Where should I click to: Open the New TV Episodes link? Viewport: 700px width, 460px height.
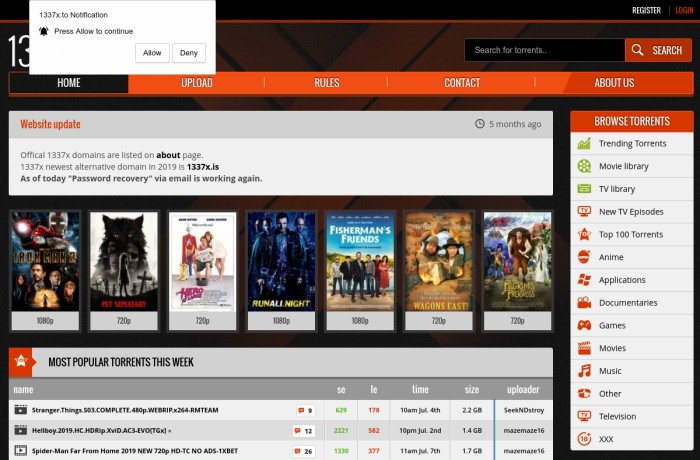pyautogui.click(x=631, y=212)
